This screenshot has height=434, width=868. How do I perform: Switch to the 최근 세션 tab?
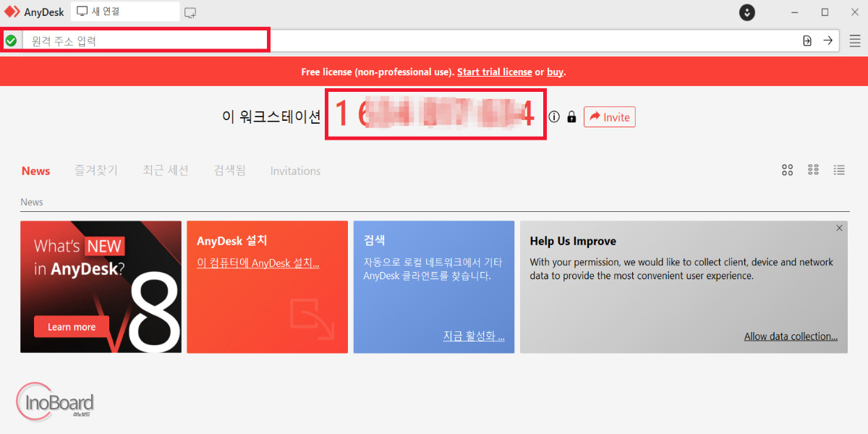pos(166,171)
